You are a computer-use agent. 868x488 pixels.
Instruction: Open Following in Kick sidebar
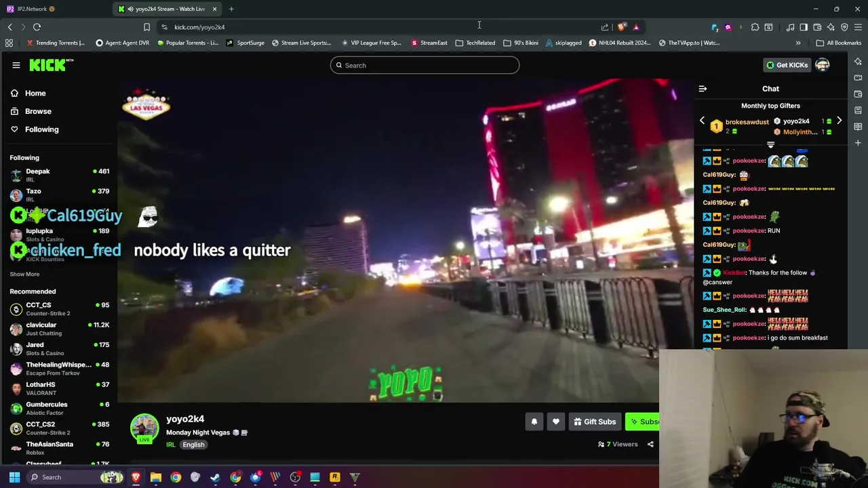coord(35,129)
